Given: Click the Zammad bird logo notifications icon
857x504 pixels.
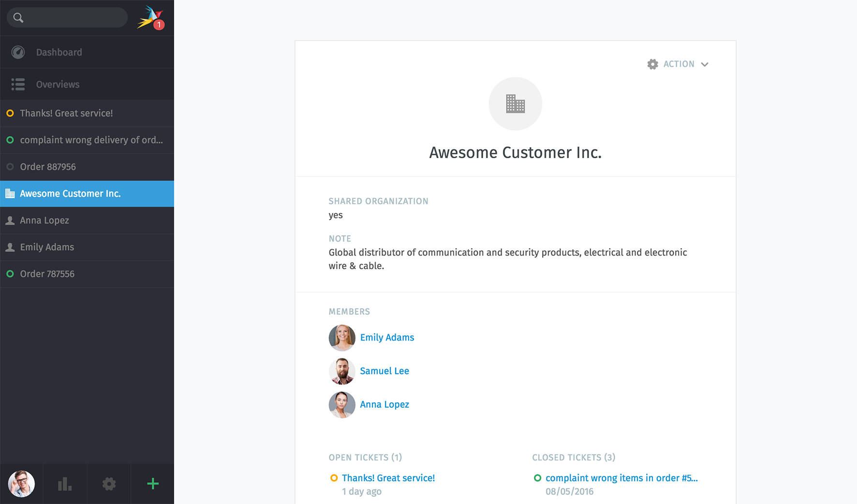Looking at the screenshot, I should (150, 18).
